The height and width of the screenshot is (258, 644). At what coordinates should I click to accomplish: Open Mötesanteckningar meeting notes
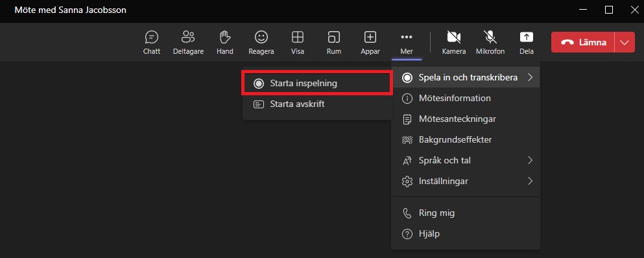coord(466,119)
